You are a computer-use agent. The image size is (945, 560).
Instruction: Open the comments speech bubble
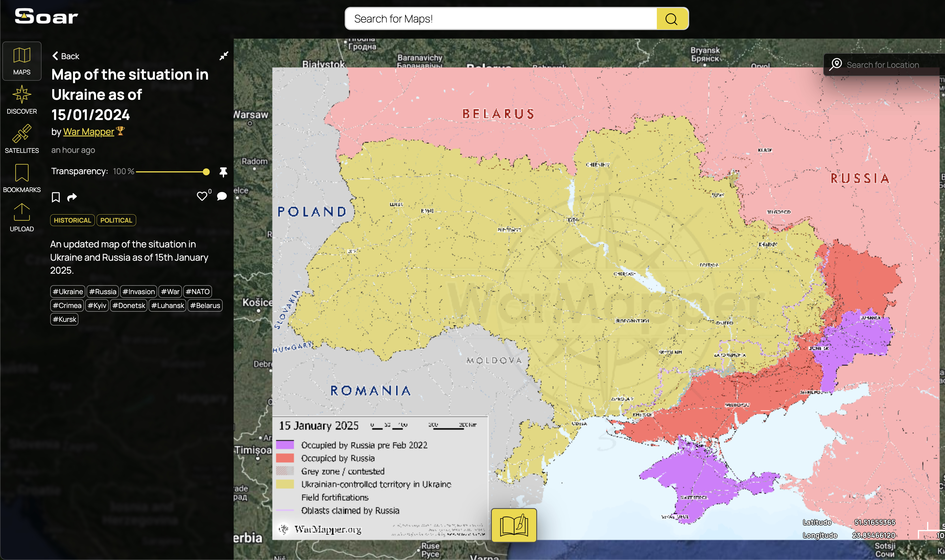point(222,196)
